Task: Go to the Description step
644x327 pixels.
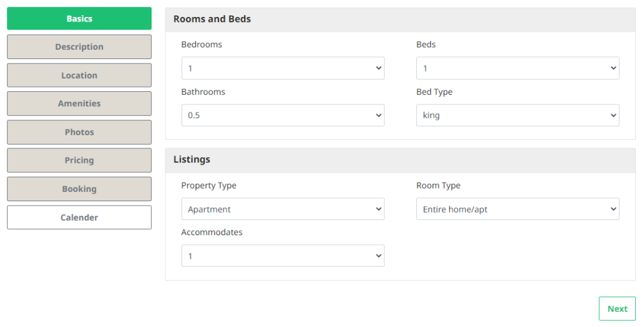Action: coord(79,47)
